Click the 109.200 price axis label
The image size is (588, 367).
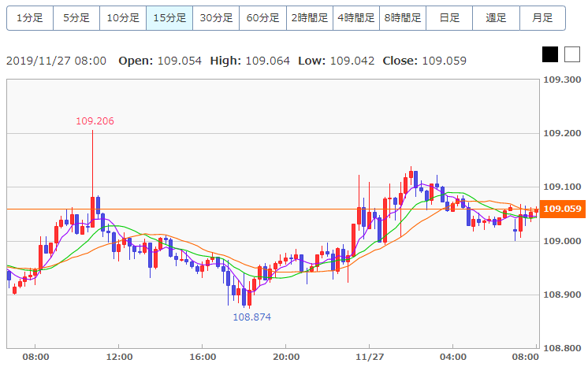[x=562, y=133]
